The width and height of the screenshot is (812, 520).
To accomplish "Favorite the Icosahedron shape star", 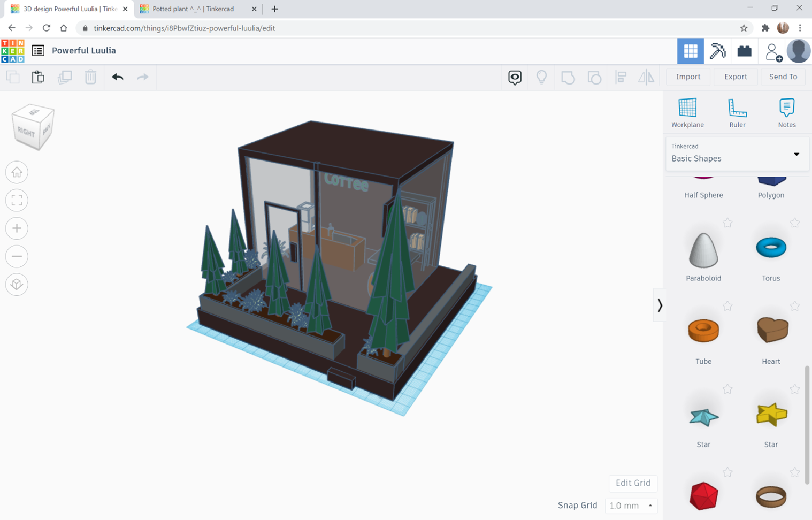I will coord(727,472).
